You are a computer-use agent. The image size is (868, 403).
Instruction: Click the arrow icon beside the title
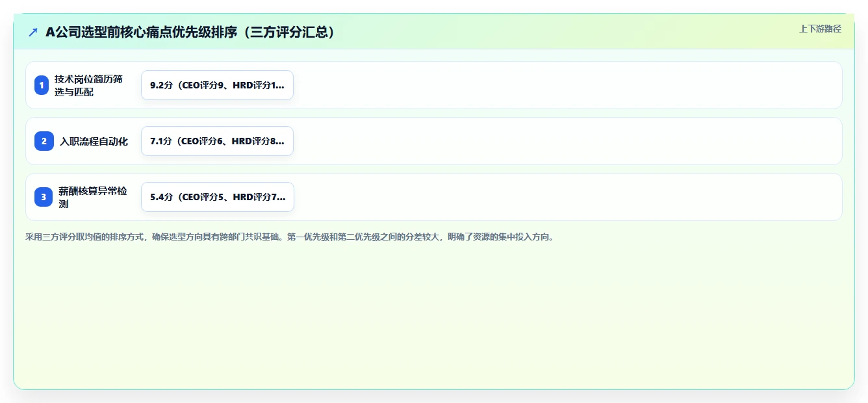click(33, 32)
